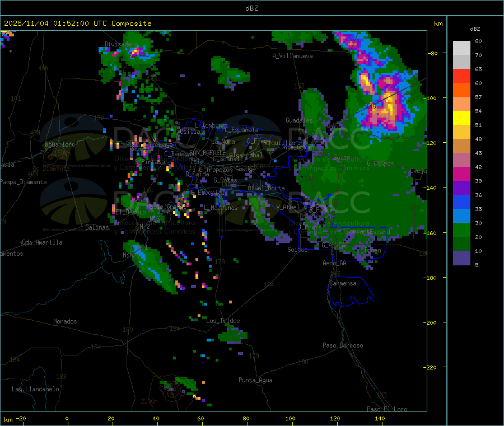Viewport: 504px width, 426px height.
Task: Click the 45 dBZ tan legend swatch
Action: (x=461, y=146)
